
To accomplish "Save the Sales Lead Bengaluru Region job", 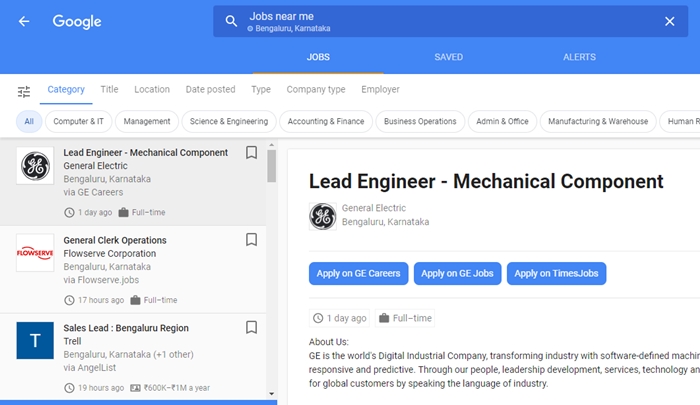I will pyautogui.click(x=251, y=327).
